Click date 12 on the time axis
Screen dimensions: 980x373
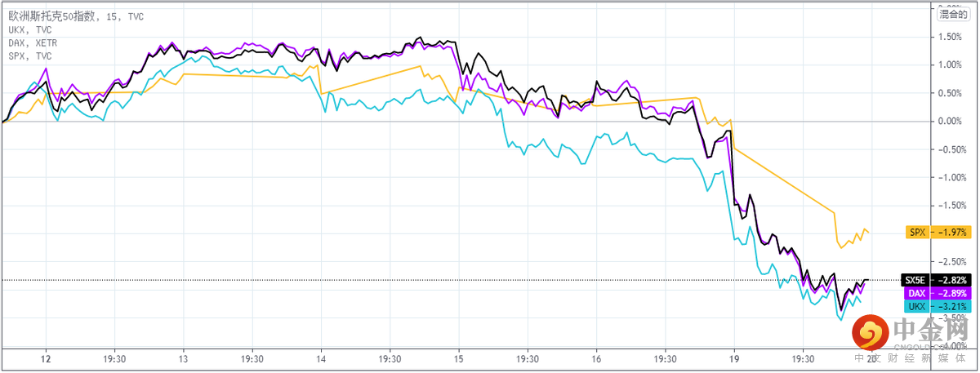tap(46, 358)
